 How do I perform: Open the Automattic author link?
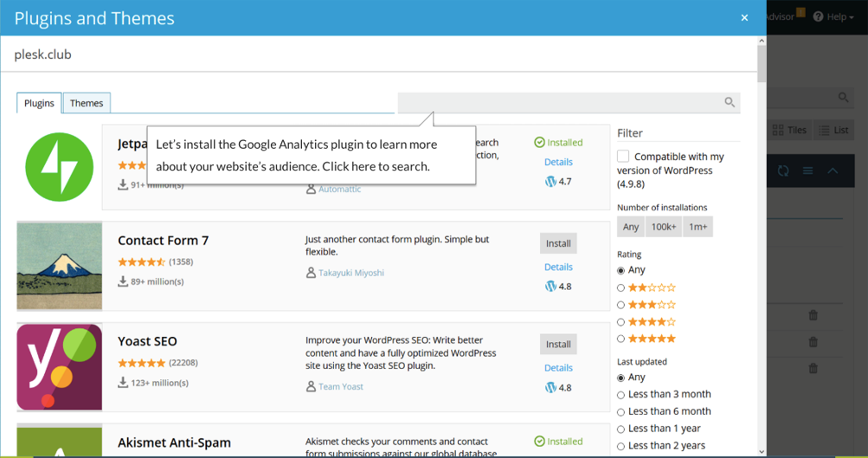[339, 189]
